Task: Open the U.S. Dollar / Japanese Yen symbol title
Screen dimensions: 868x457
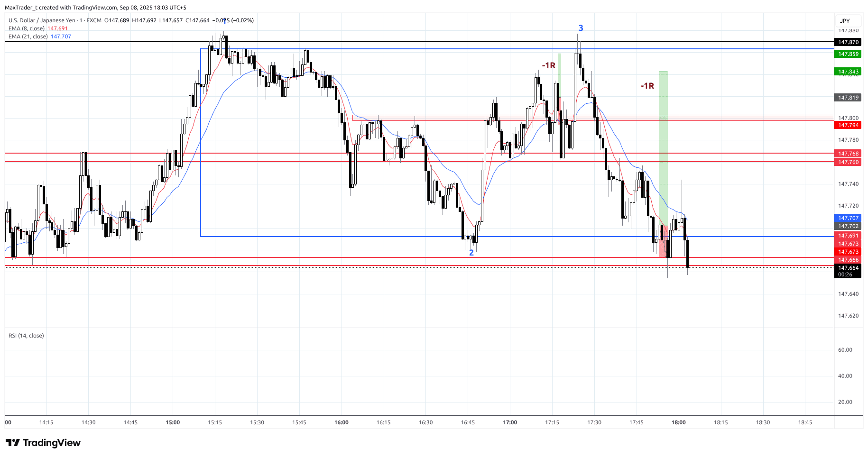Action: coord(42,20)
